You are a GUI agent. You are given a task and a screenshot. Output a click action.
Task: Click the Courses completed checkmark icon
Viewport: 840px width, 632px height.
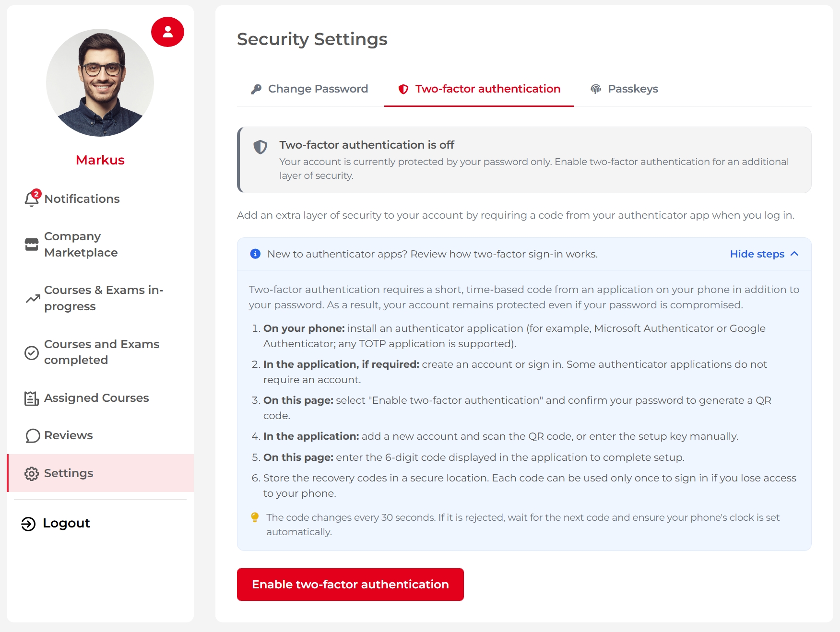(x=32, y=353)
